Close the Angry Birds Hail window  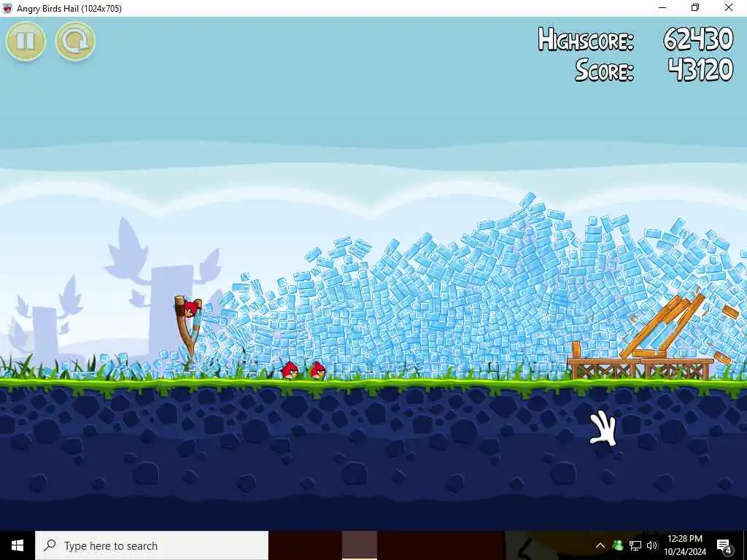pyautogui.click(x=729, y=7)
